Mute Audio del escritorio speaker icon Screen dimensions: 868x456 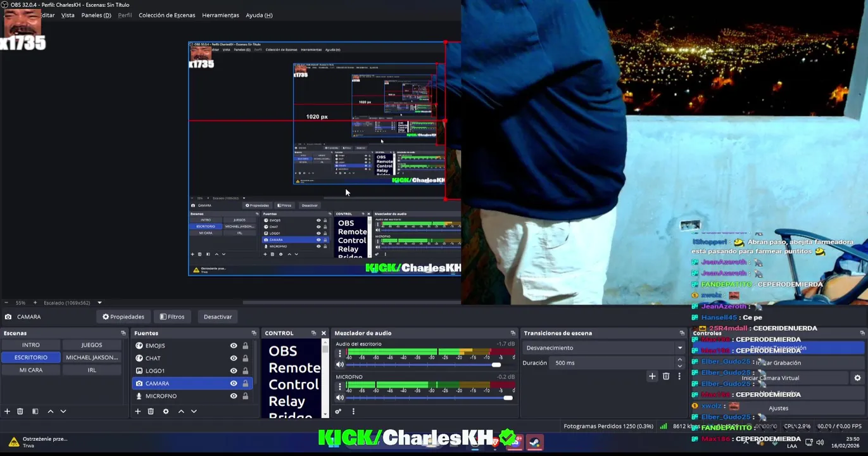[340, 364]
